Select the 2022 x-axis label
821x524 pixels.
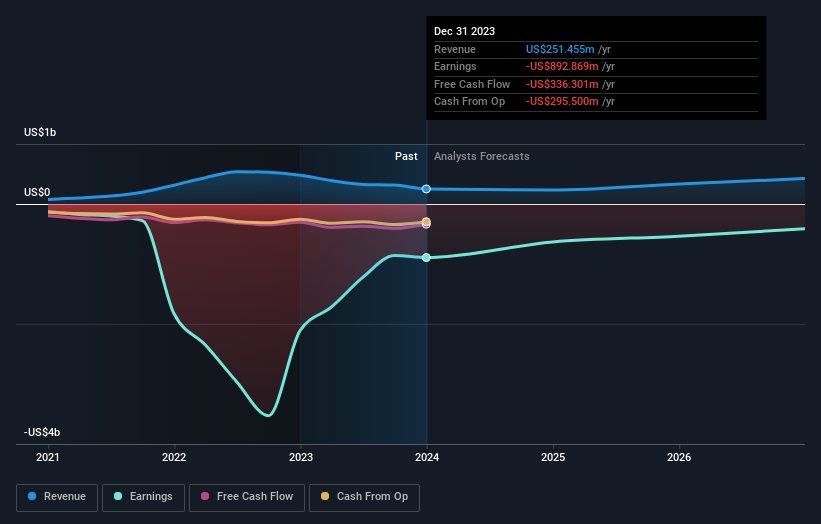[x=174, y=458]
